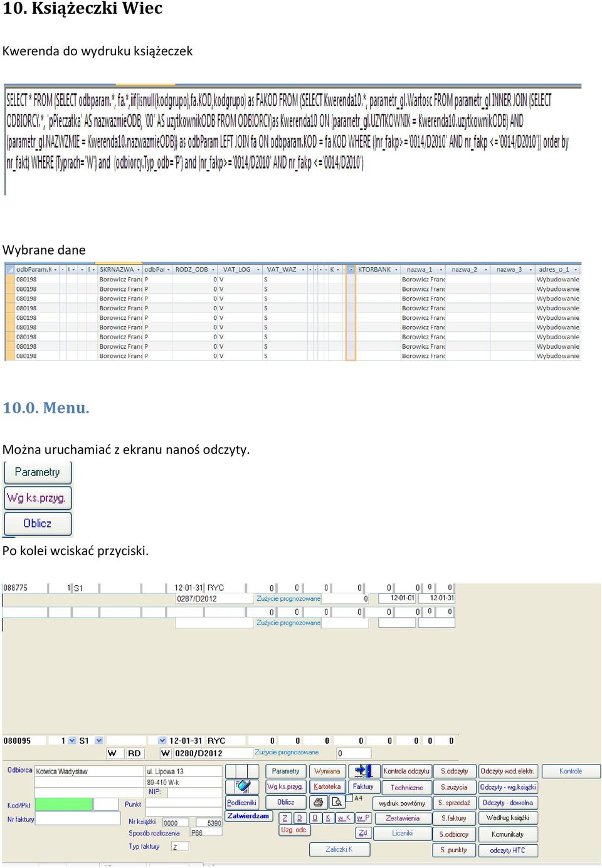Click the large Wg ks.przyg. button
This screenshot has width=602, height=868.
(38, 498)
